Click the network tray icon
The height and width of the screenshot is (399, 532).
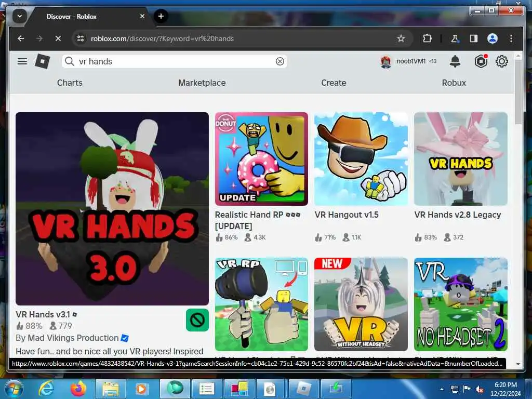pyautogui.click(x=454, y=389)
